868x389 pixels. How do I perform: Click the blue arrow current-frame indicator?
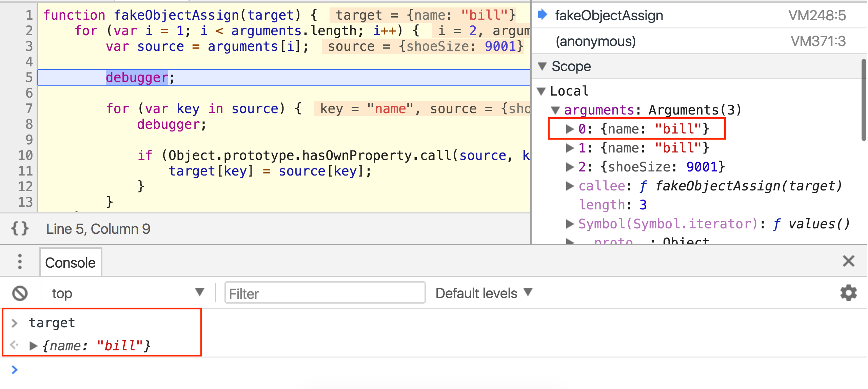(542, 15)
